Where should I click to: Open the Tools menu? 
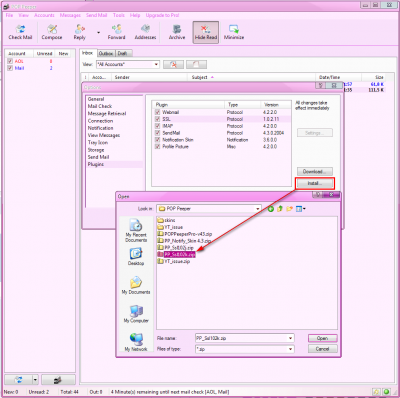pyautogui.click(x=119, y=15)
